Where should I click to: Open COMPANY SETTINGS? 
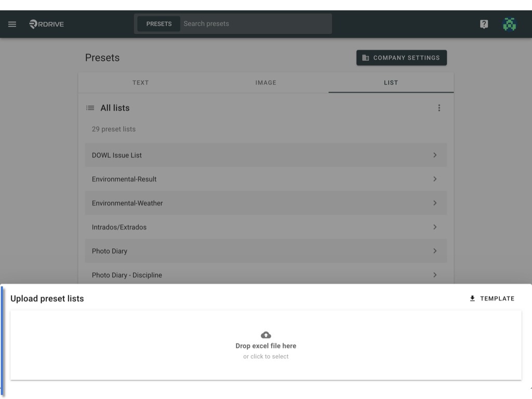point(402,58)
